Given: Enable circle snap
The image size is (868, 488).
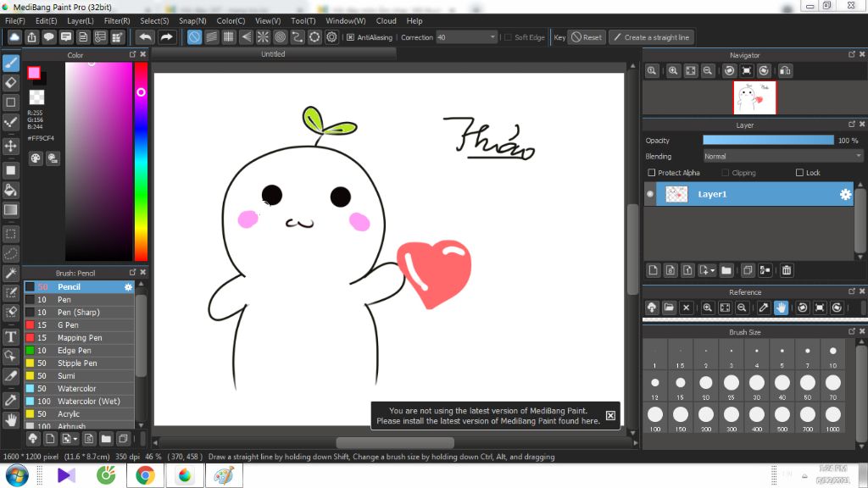Looking at the screenshot, I should click(x=280, y=37).
